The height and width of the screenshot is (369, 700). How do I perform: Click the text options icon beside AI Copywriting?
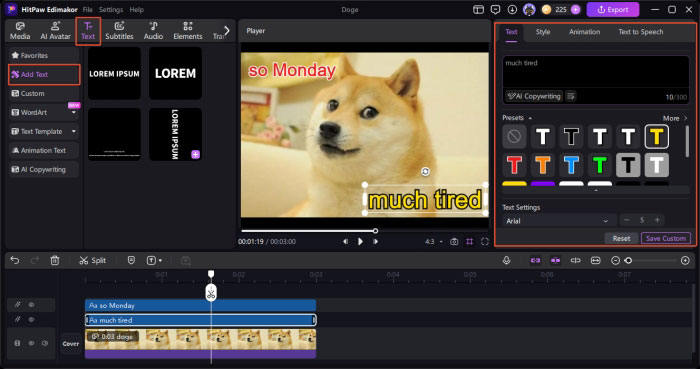coord(571,96)
